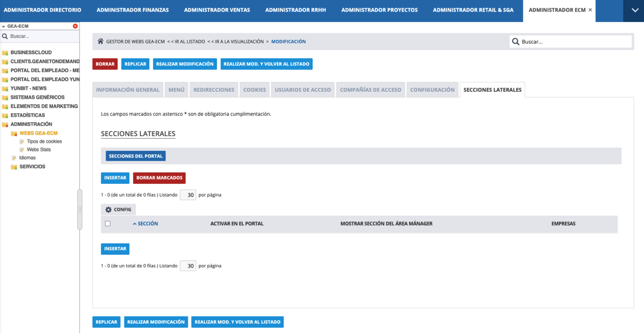Grab the sidebar resize handle

(80, 209)
